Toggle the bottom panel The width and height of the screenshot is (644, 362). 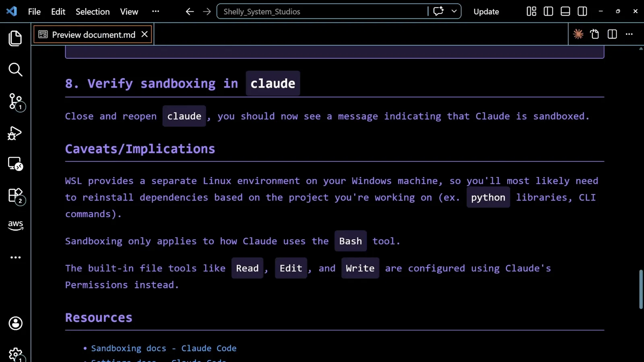[565, 11]
